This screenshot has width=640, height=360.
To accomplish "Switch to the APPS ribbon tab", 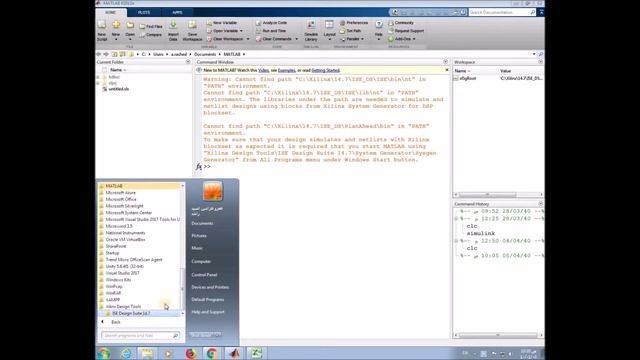I will [x=177, y=13].
